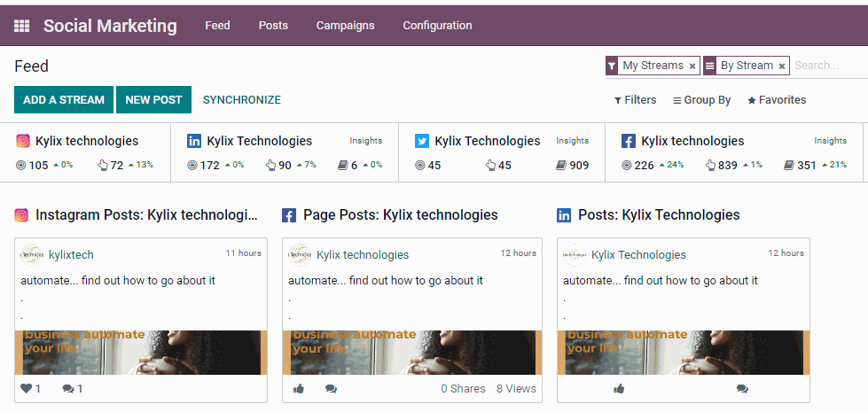Open the apps grid menu icon
868x412 pixels.
tap(21, 26)
